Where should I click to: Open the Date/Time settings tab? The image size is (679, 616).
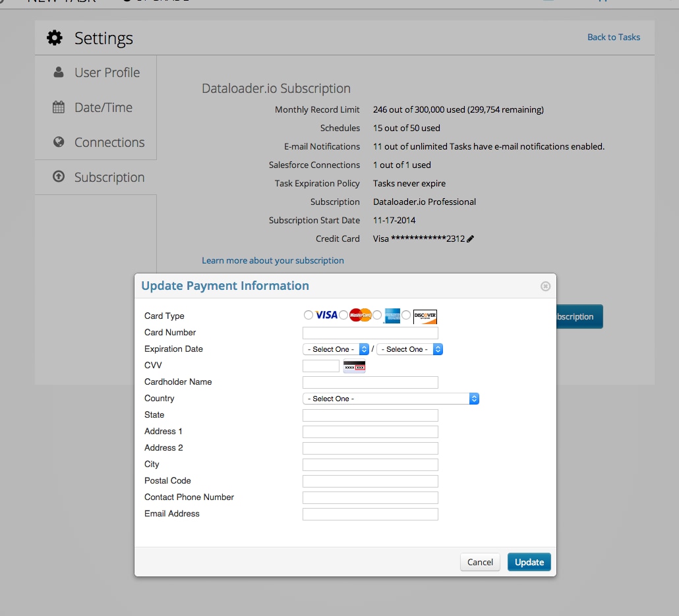tap(96, 107)
